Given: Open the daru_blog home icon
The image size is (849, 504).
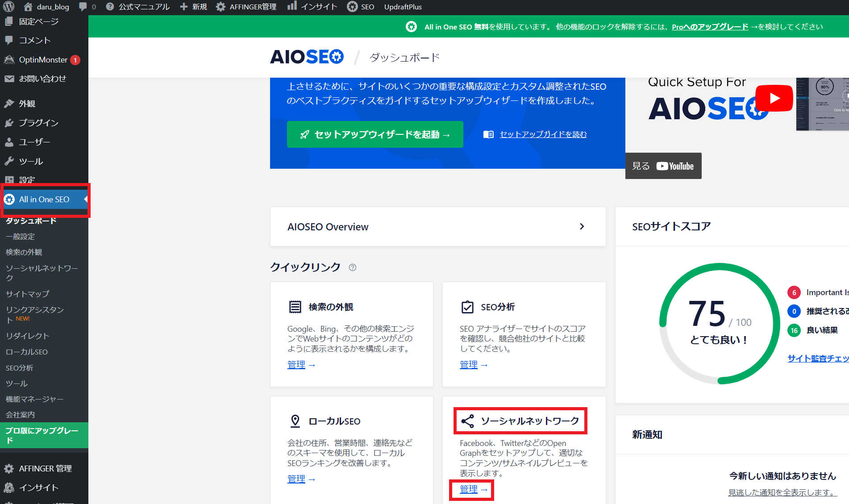Looking at the screenshot, I should (28, 7).
